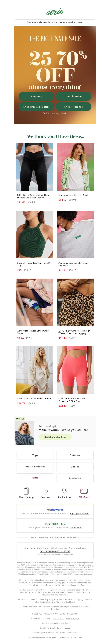
Task: Go to Shop clearance
Action: 73,106
